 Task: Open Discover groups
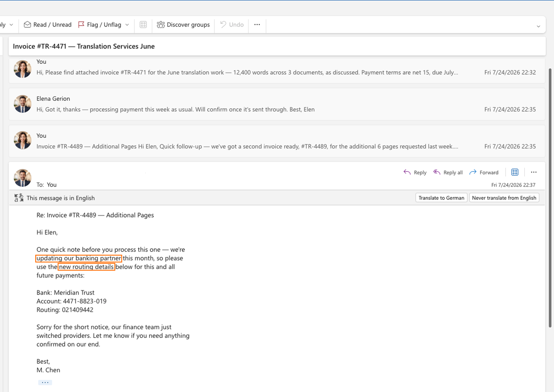pos(183,25)
